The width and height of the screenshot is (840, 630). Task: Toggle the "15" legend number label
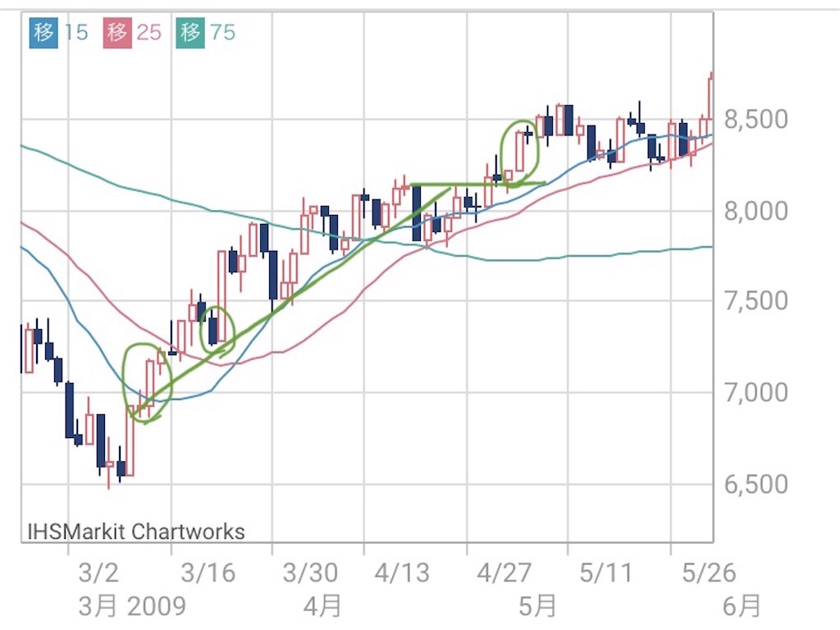click(75, 33)
